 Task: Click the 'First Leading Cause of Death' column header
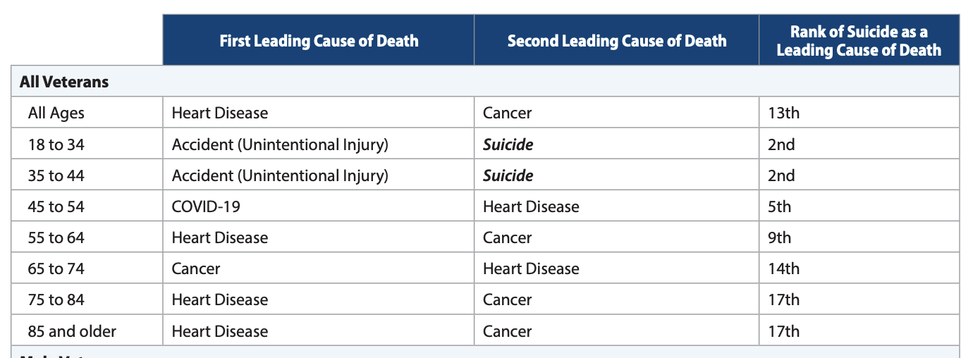[319, 41]
